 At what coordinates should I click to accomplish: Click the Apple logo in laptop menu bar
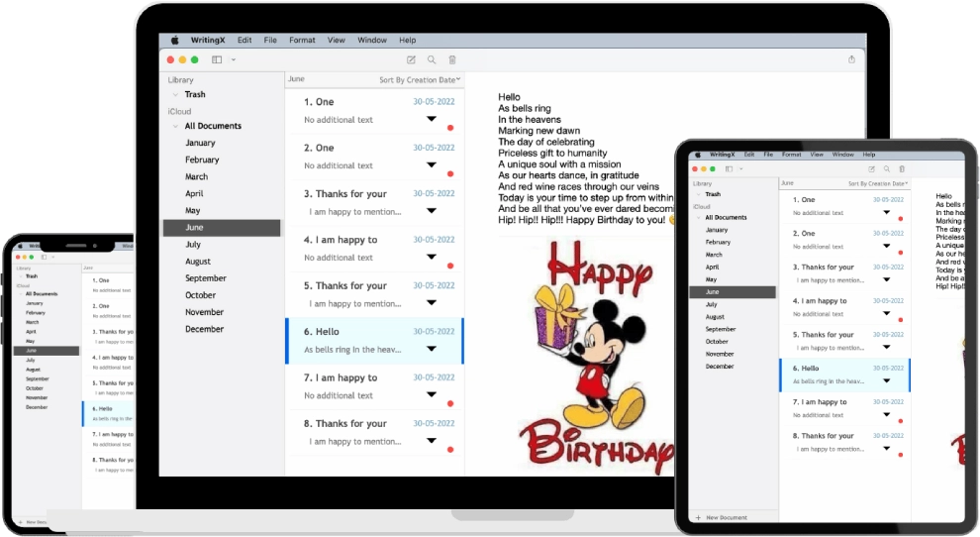tap(175, 41)
